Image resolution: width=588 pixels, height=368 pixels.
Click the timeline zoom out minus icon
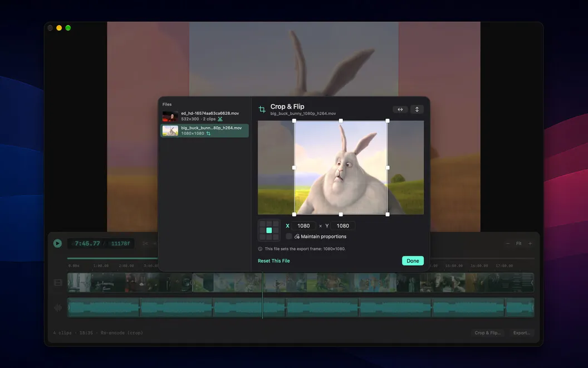click(x=507, y=243)
